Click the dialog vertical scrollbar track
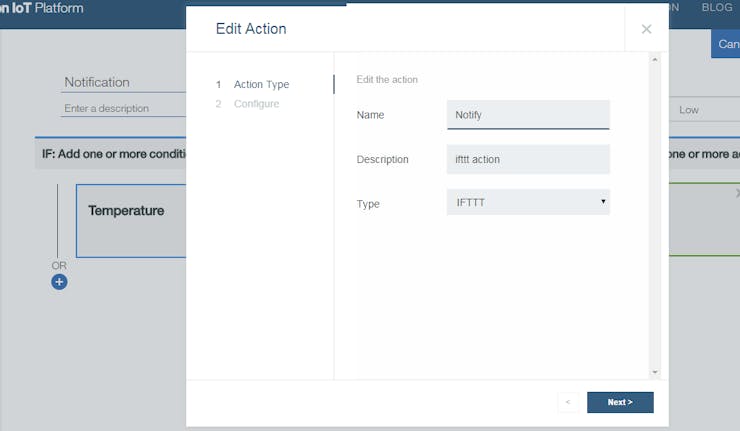740x431 pixels. point(655,216)
